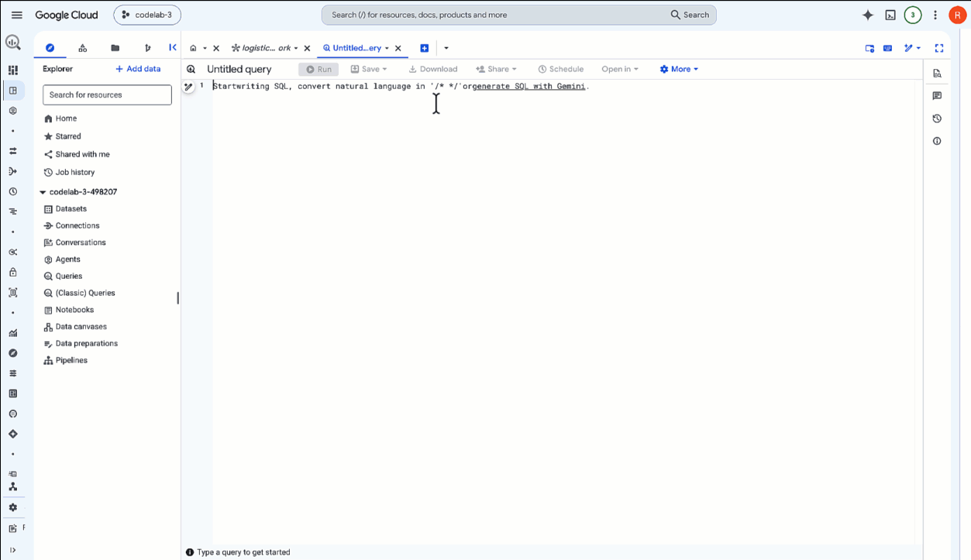
Task: Switch to the shapes icon pane tab
Action: coord(82,48)
